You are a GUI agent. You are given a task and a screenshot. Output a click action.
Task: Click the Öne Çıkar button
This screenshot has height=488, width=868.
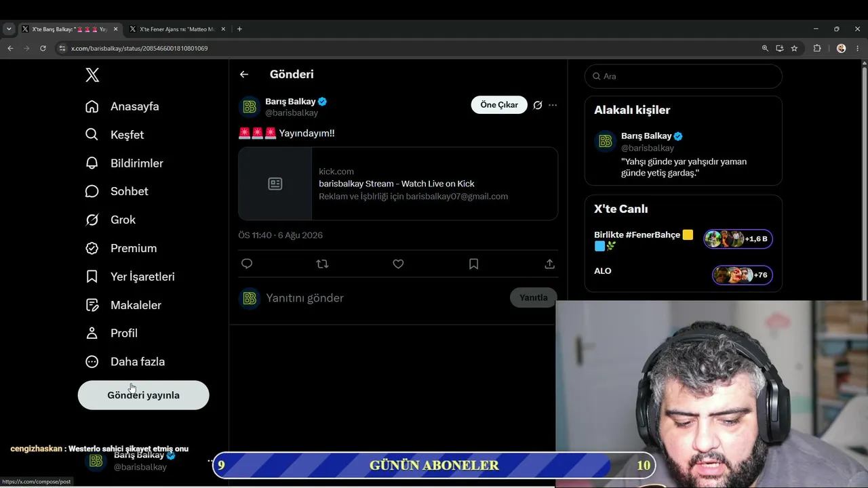click(x=499, y=105)
